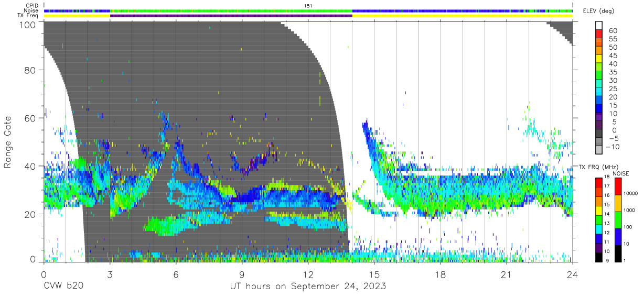
Task: Click Range Gate tick label '100'
Action: click(28, 25)
